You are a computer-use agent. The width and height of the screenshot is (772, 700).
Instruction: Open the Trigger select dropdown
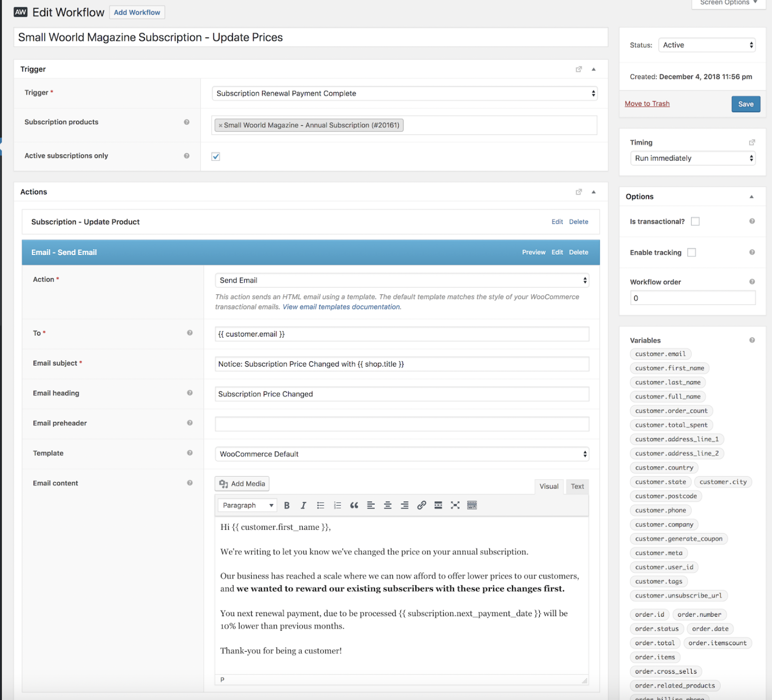coord(405,93)
